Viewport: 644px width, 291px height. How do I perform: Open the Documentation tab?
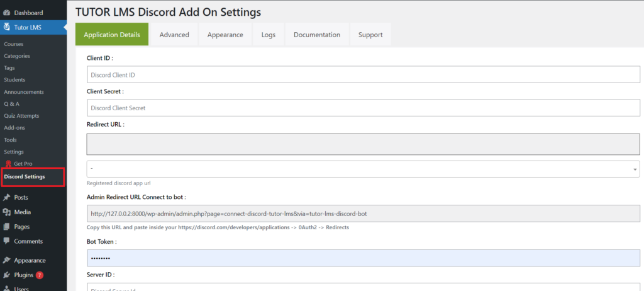tap(317, 35)
